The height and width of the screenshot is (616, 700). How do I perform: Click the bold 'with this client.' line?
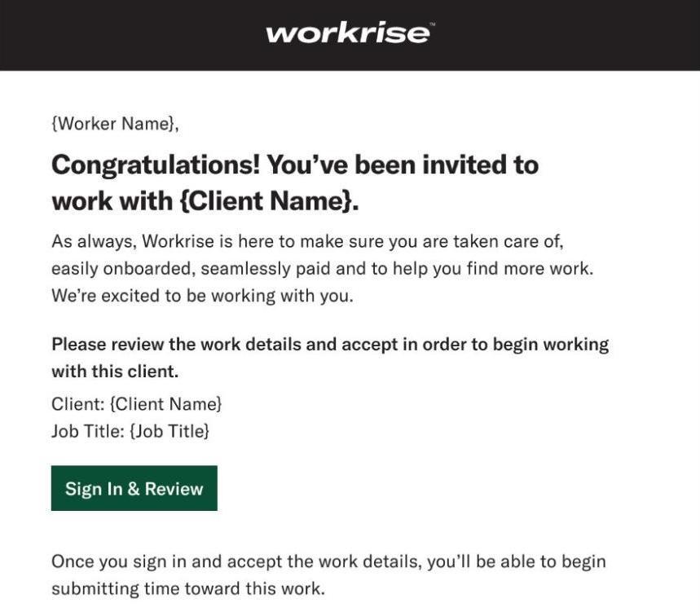[x=115, y=372]
